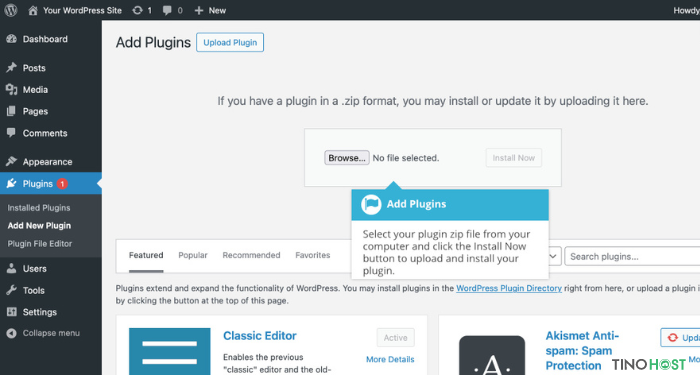This screenshot has height=375, width=700.
Task: Switch to the Recommended plugins tab
Action: [251, 255]
